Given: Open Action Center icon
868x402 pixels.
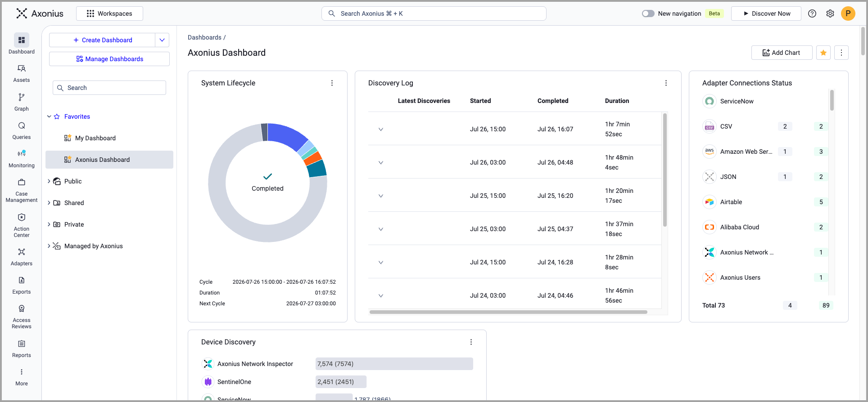Looking at the screenshot, I should click(21, 225).
